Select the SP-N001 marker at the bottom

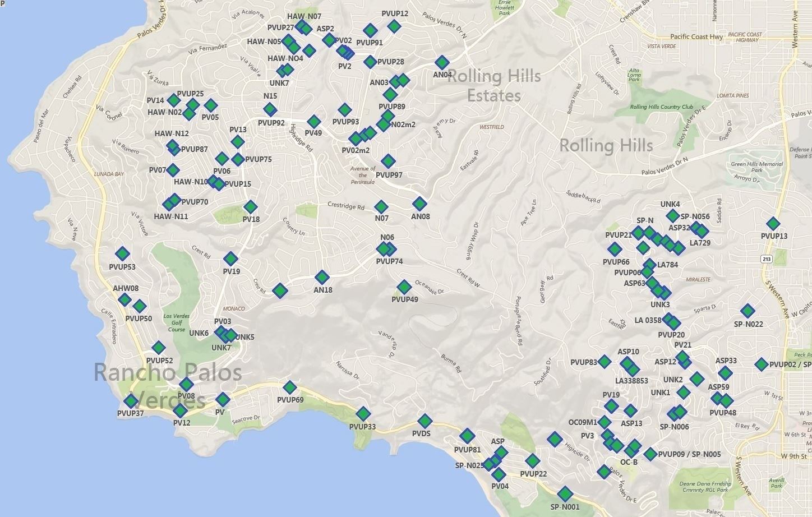(x=565, y=495)
